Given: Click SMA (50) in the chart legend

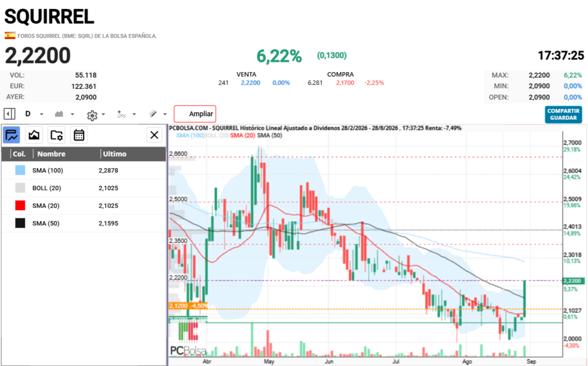Looking at the screenshot, I should [269, 135].
